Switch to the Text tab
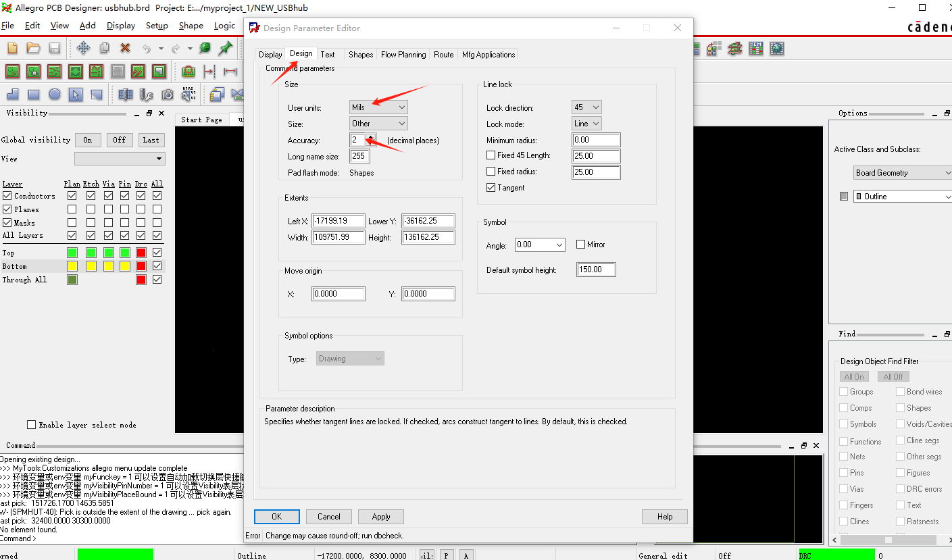This screenshot has height=560, width=952. [328, 55]
